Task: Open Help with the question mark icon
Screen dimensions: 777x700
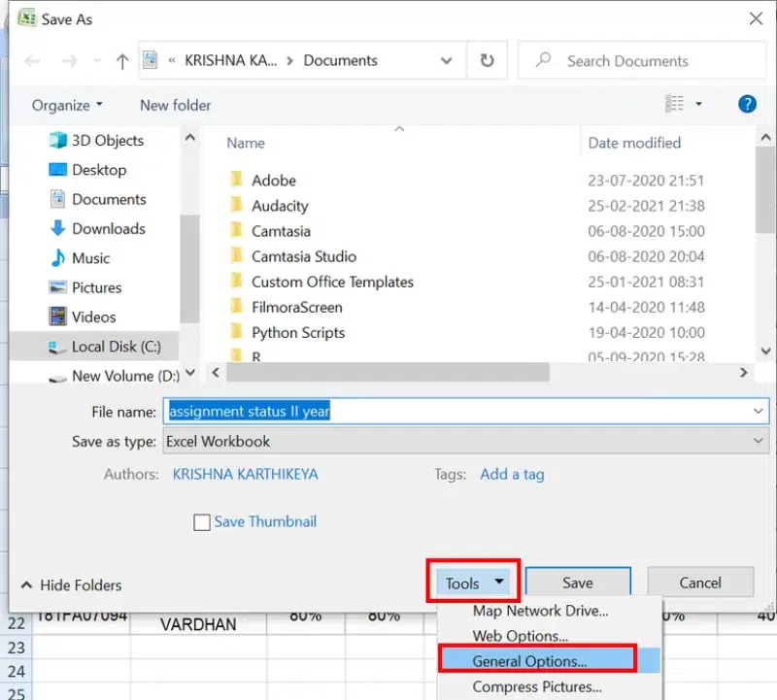Action: (x=747, y=104)
